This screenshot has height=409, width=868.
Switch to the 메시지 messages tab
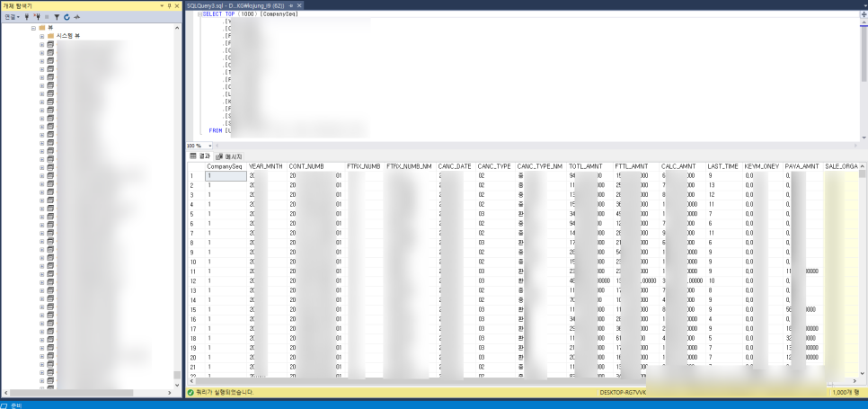(229, 156)
